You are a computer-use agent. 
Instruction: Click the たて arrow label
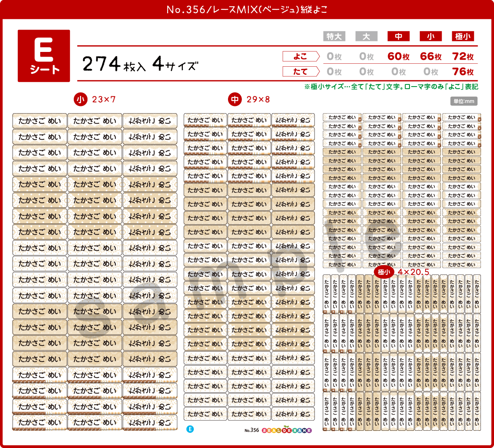tap(301, 71)
